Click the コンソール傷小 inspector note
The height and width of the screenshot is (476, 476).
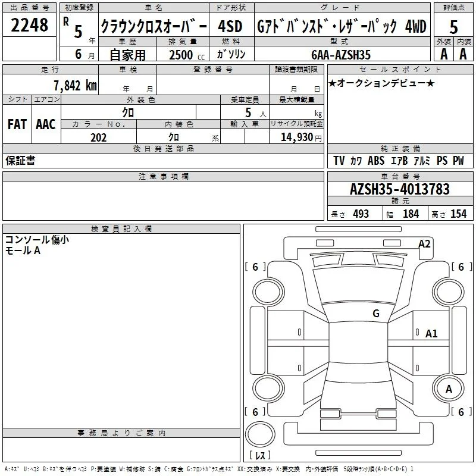pos(37,240)
